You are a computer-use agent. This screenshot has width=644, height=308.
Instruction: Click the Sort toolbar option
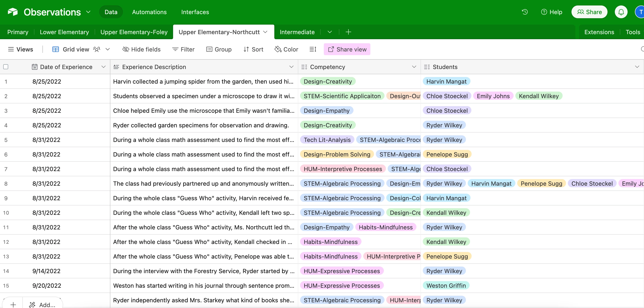253,49
